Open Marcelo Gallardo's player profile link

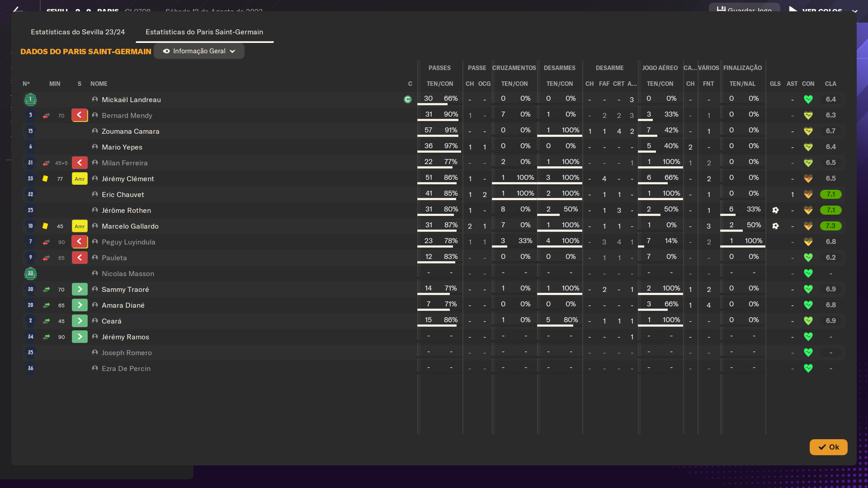(x=130, y=226)
